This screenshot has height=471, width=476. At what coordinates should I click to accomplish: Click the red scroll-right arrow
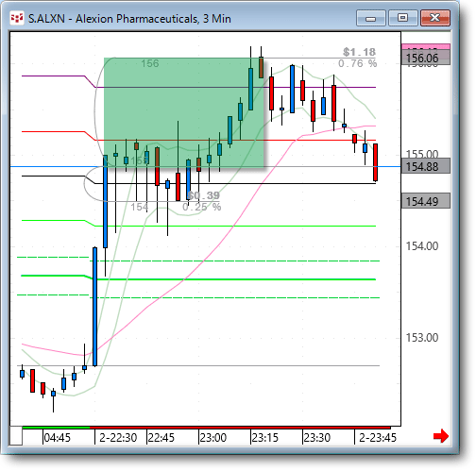click(x=440, y=436)
